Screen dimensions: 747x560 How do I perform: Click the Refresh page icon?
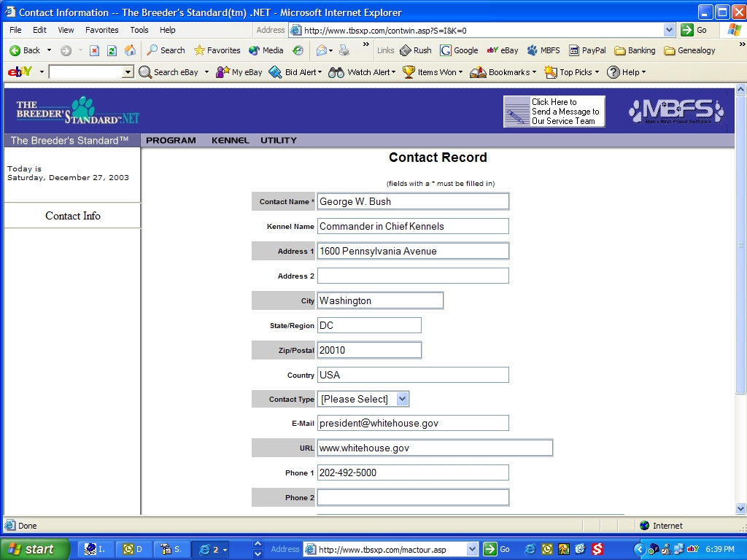[112, 50]
